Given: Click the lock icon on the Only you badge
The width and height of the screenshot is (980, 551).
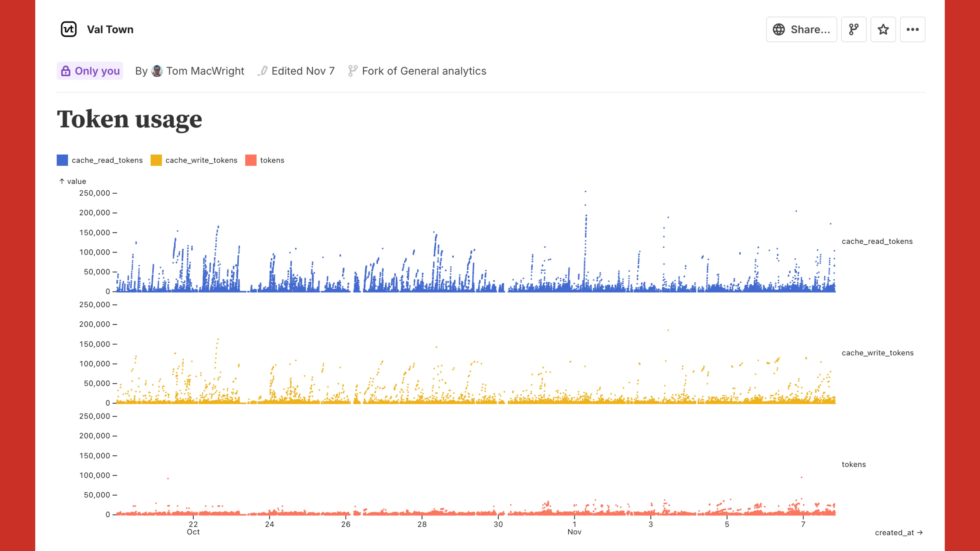Looking at the screenshot, I should coord(66,71).
